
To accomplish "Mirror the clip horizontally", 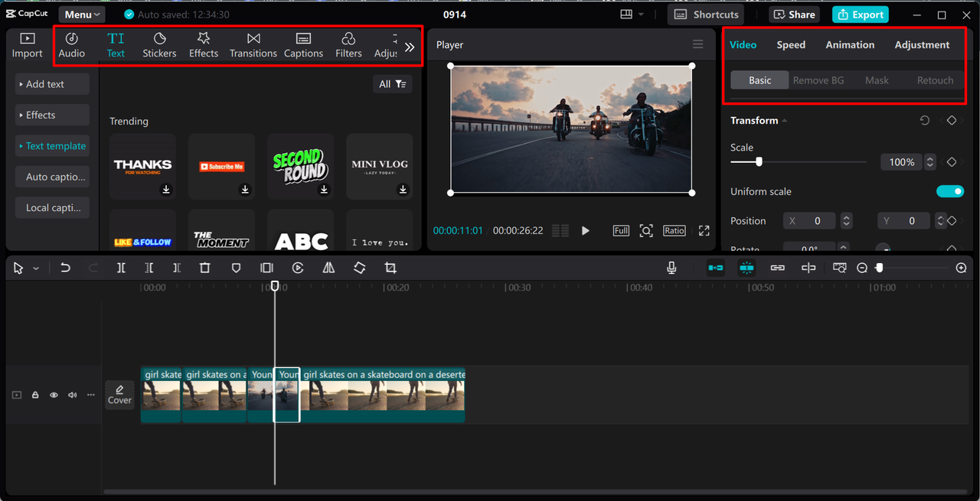I will click(x=328, y=268).
